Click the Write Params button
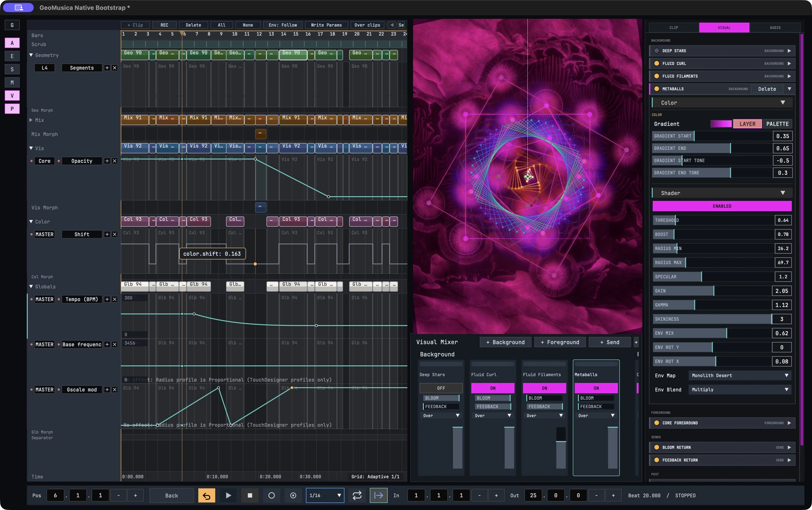 tap(326, 25)
